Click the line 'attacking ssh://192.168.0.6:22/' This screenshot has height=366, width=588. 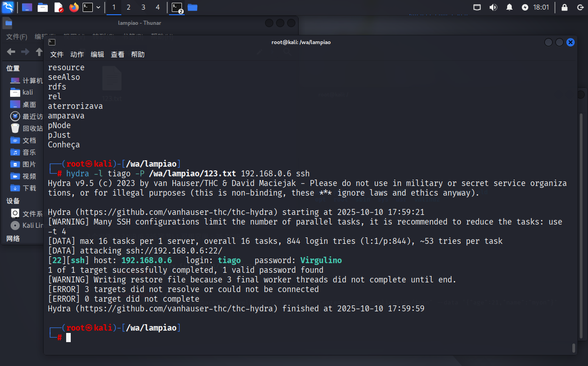point(135,251)
